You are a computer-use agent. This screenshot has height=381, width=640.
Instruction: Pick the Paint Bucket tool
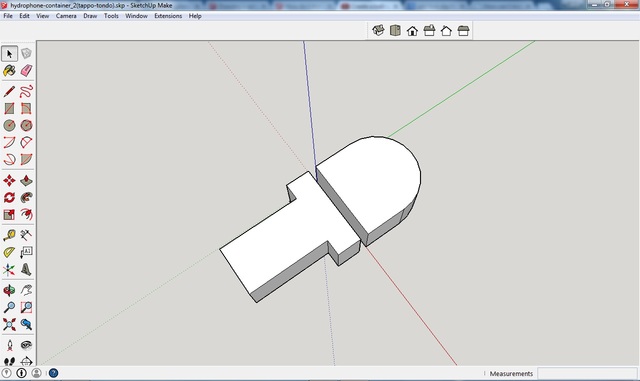9,71
